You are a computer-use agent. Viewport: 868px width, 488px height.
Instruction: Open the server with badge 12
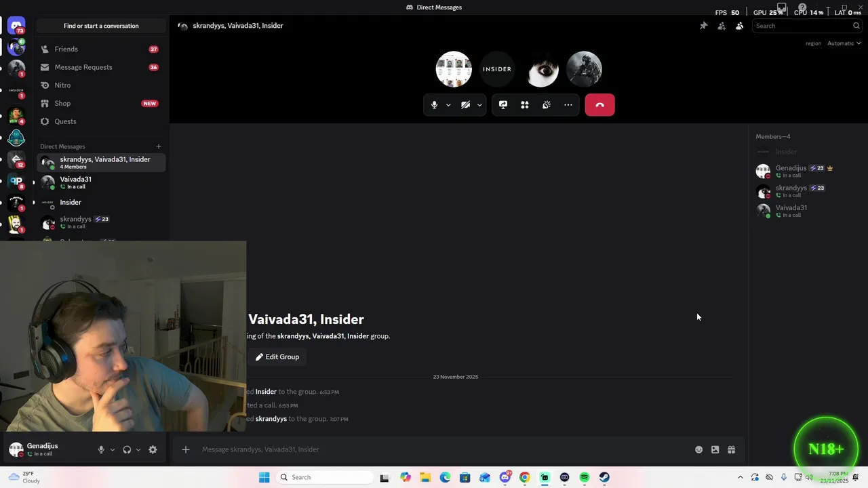click(x=16, y=159)
